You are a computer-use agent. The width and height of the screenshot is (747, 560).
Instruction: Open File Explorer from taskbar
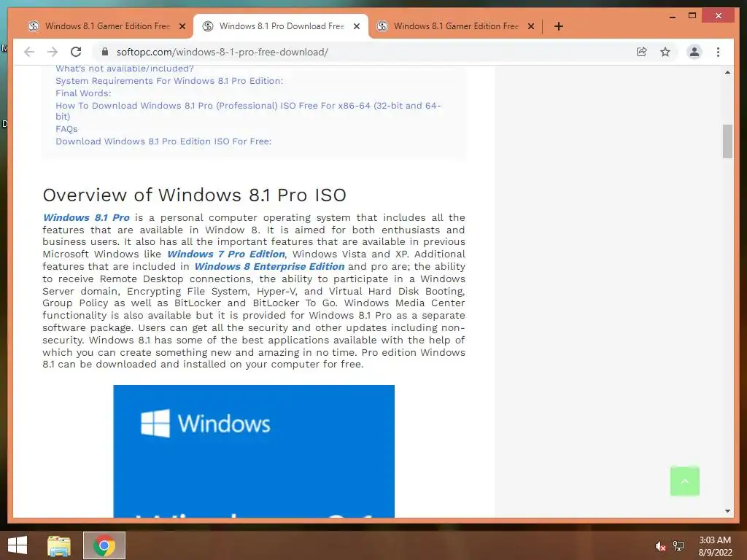(x=59, y=545)
